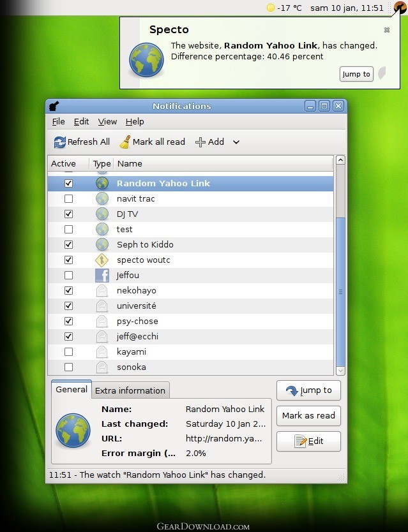Toggle the Active checkbox for psy-chose

coord(68,321)
